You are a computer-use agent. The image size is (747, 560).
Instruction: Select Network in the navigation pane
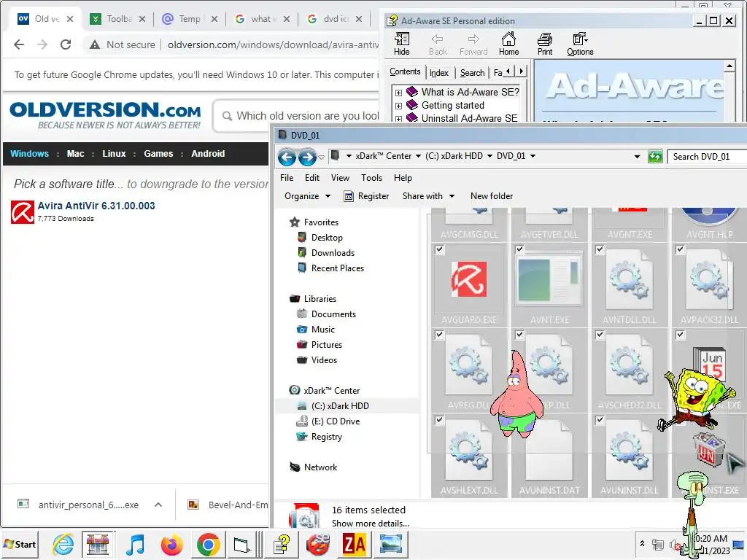point(320,467)
